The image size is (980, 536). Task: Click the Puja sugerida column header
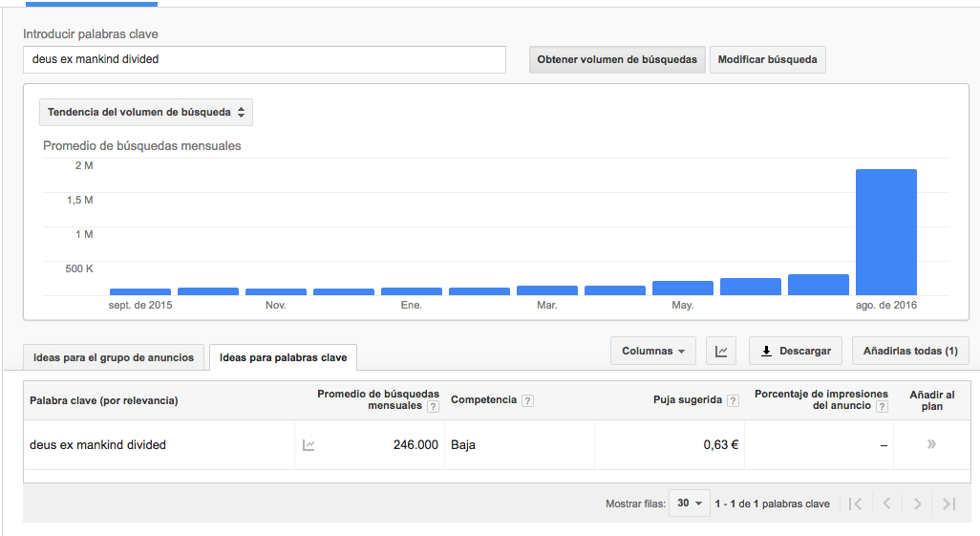point(688,400)
